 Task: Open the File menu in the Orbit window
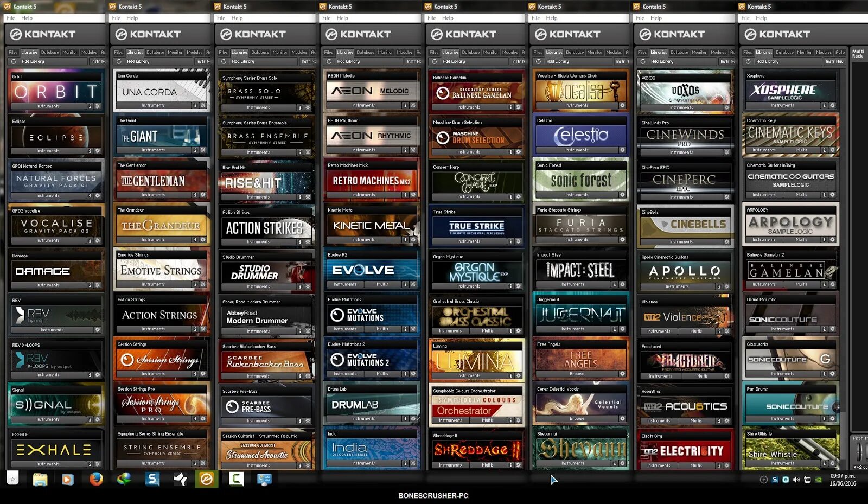(x=11, y=18)
